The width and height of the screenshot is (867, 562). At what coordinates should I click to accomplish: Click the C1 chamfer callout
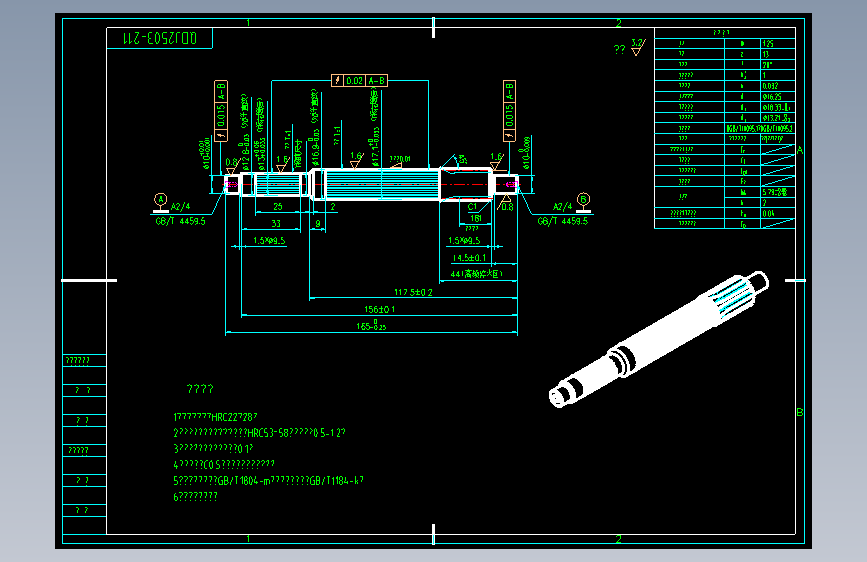[x=472, y=206]
